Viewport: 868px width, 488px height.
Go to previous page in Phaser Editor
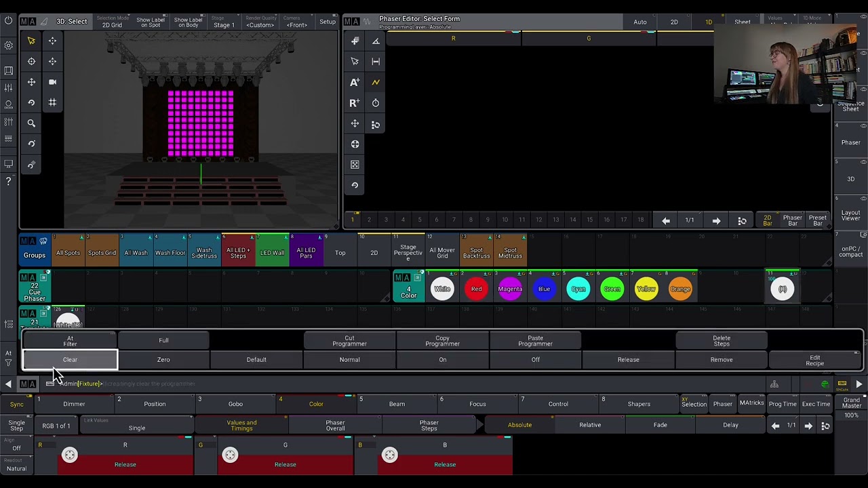tap(666, 220)
